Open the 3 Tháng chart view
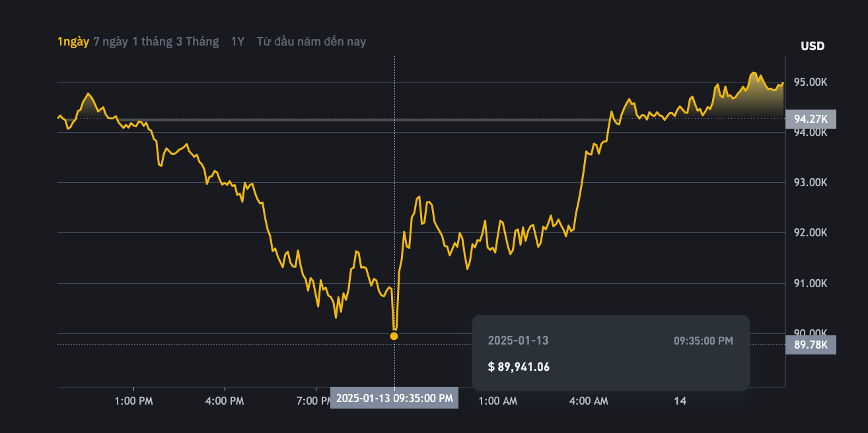The height and width of the screenshot is (433, 868). [197, 42]
